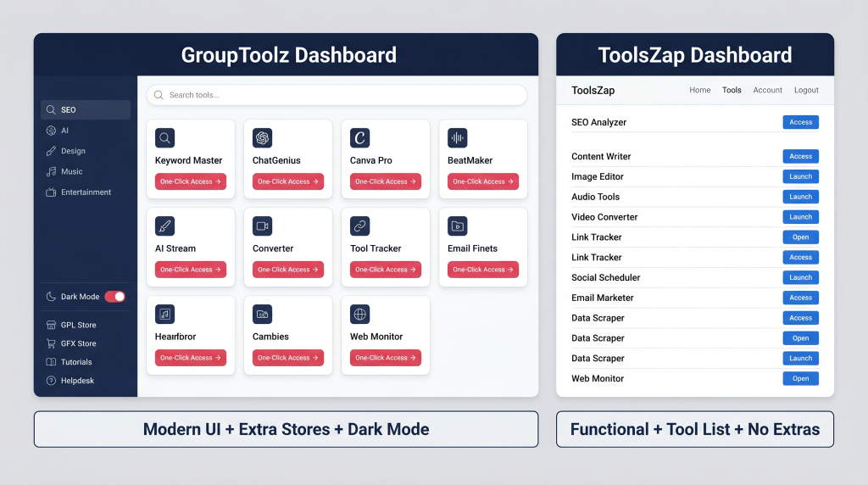
Task: Click the ChatGenius card icon
Action: coord(263,138)
